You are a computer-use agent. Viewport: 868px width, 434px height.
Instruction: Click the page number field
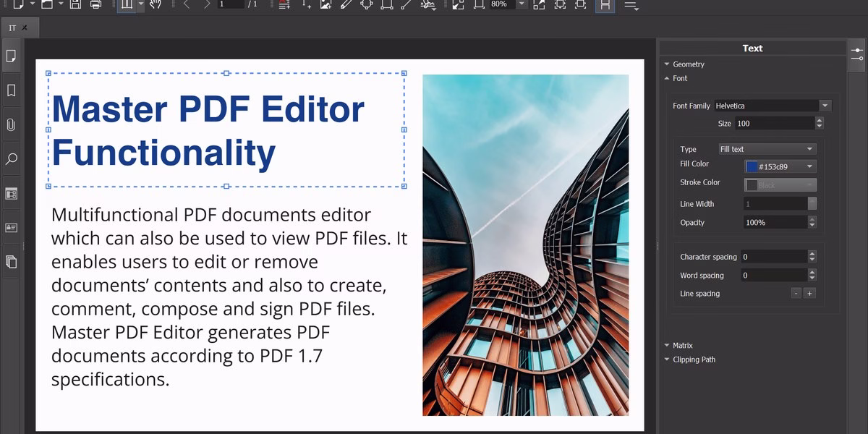tap(230, 4)
